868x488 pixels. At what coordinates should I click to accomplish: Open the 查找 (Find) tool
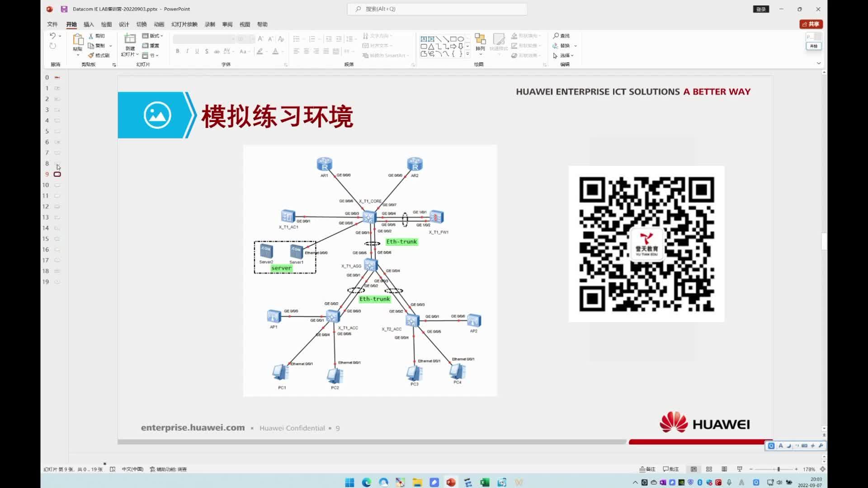(x=562, y=35)
